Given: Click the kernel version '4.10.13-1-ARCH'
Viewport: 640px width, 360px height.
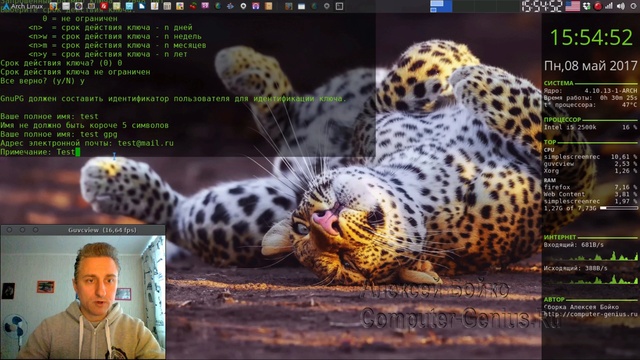Looking at the screenshot, I should tap(611, 91).
